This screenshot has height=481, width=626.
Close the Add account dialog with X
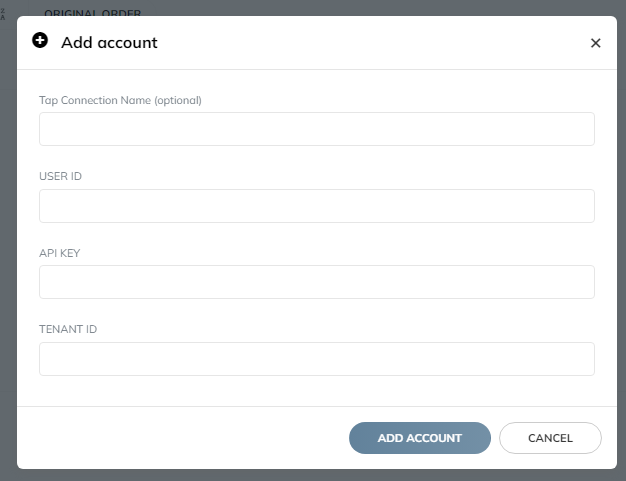point(595,43)
